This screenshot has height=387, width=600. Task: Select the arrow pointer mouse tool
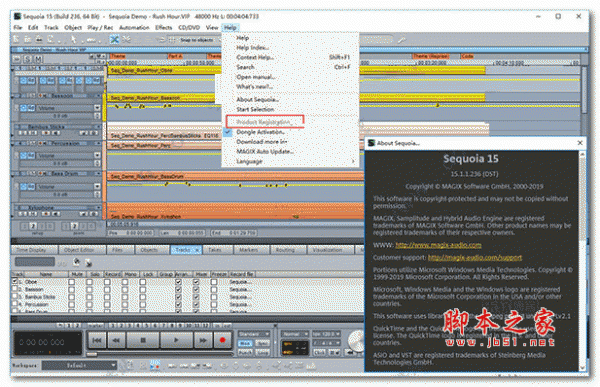(x=73, y=39)
